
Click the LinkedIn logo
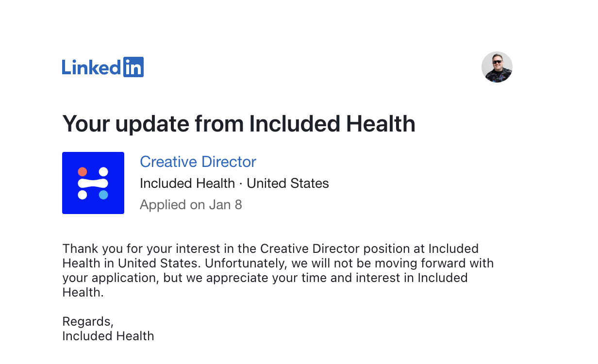pos(103,67)
